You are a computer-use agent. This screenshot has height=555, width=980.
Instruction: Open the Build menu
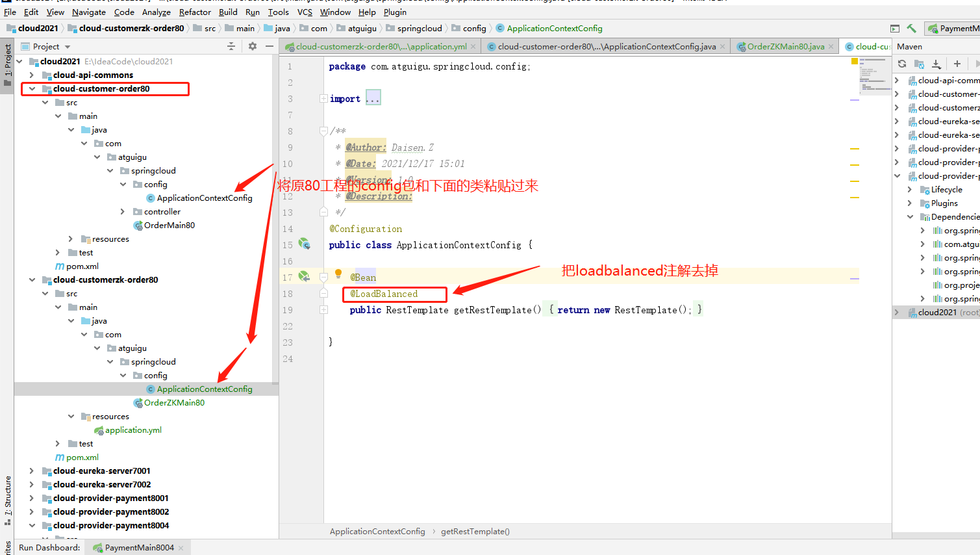[228, 12]
